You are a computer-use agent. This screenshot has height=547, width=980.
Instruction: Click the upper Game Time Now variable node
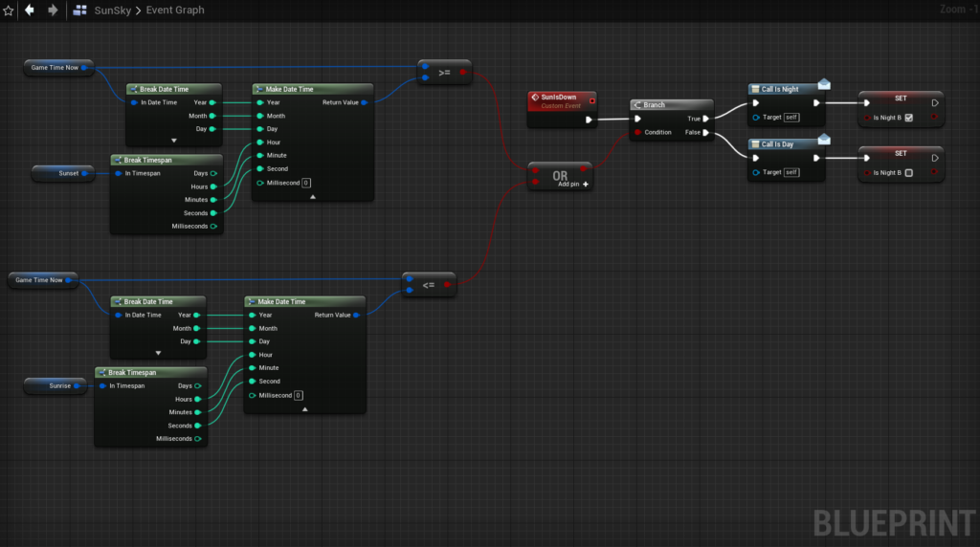58,68
